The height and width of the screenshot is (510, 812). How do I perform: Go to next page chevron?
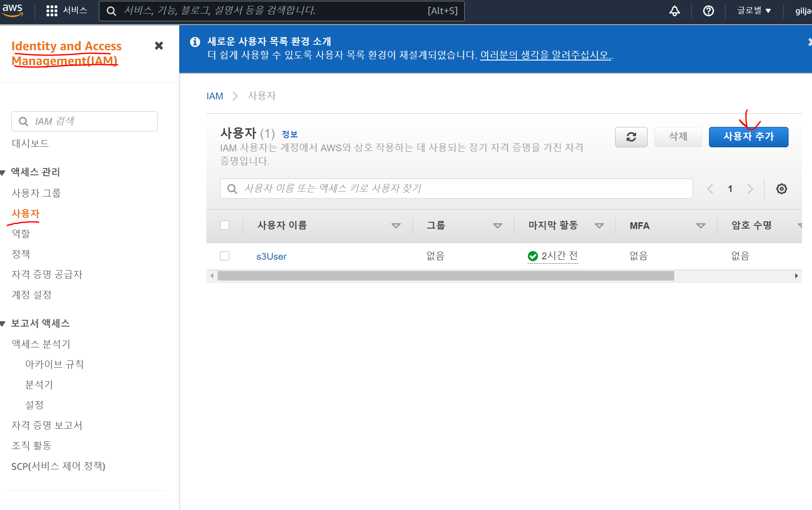click(x=750, y=189)
